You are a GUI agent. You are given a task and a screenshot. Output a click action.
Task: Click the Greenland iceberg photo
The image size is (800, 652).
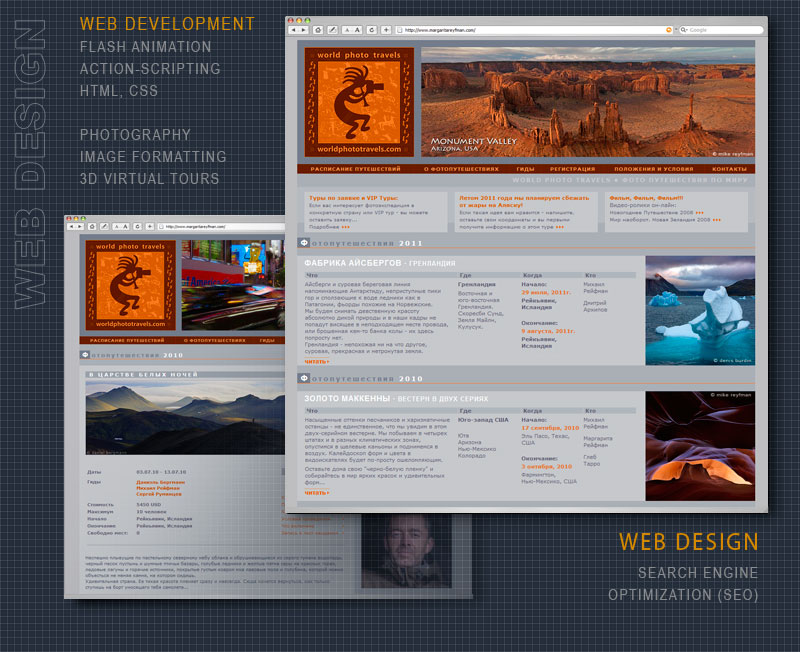(700, 310)
